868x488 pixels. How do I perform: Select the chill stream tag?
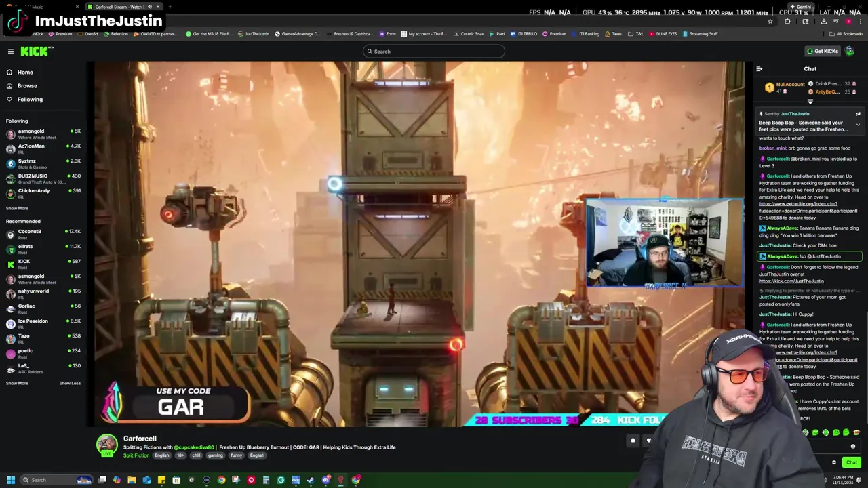pos(196,455)
